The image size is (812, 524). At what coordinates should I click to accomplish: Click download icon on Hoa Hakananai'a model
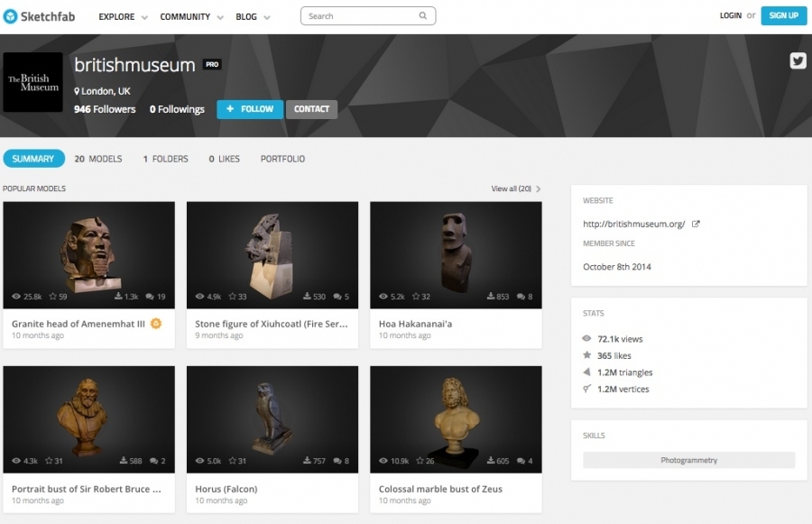[x=491, y=296]
